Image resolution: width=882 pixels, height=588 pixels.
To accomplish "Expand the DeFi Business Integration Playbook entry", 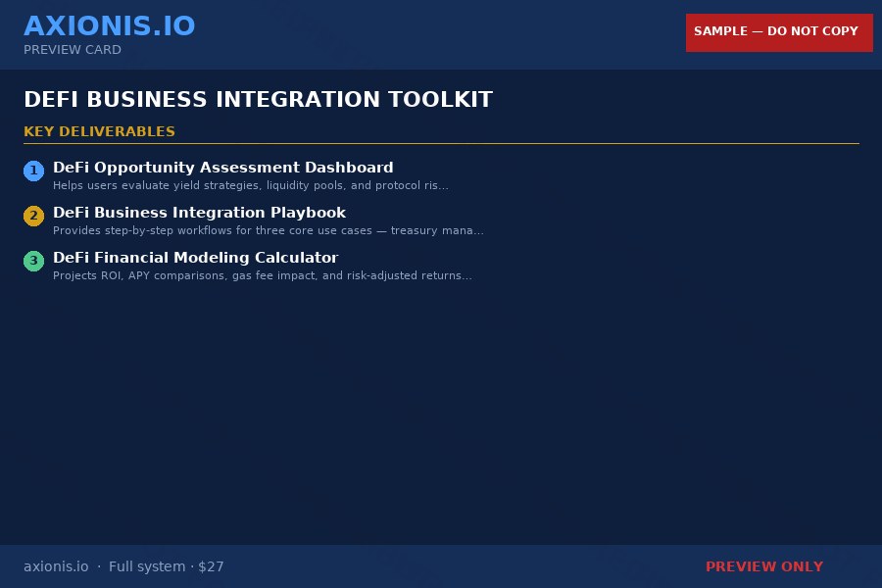I will 200,213.
